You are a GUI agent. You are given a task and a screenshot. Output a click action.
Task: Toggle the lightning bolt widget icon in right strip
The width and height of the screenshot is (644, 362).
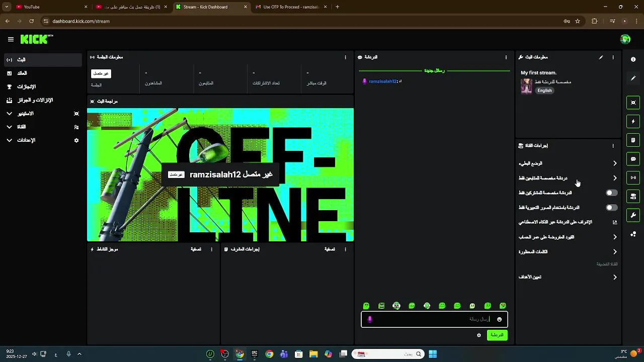coord(633,121)
